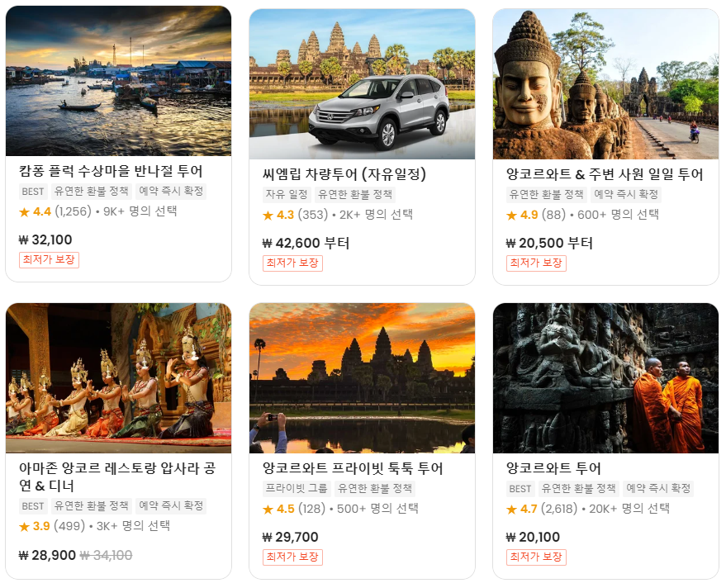The height and width of the screenshot is (588, 726).
Task: Click BEST tag on 앙코르와트 투어 card
Action: 520,488
